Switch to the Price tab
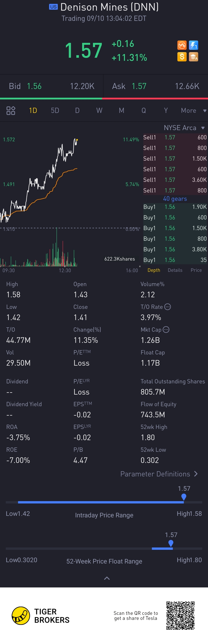This screenshot has height=644, width=208. 196,270
